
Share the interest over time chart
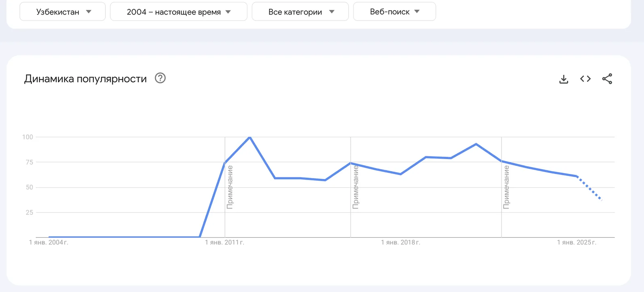coord(607,79)
